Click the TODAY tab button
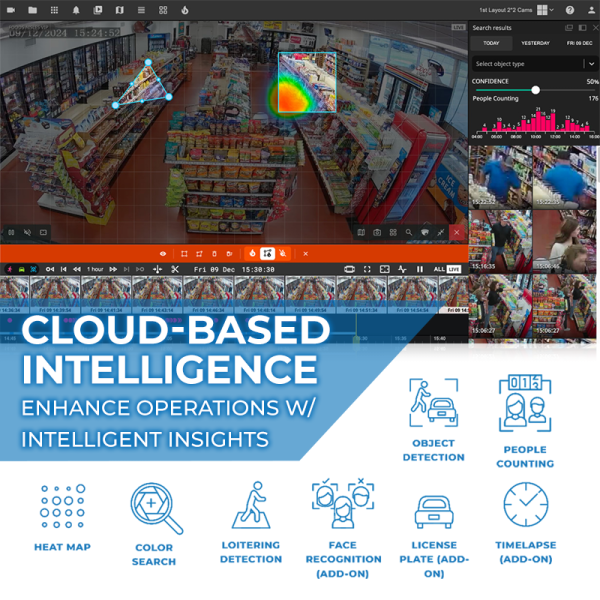Image resolution: width=600 pixels, height=600 pixels. [x=491, y=43]
